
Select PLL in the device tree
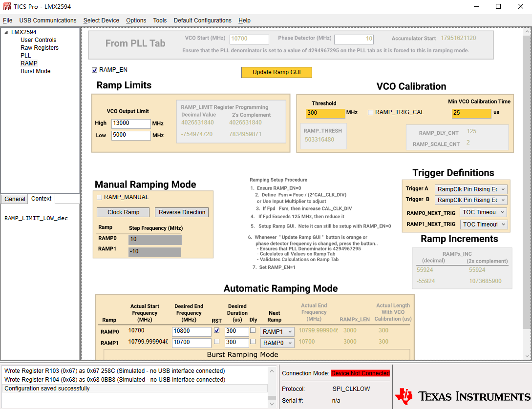click(x=26, y=56)
